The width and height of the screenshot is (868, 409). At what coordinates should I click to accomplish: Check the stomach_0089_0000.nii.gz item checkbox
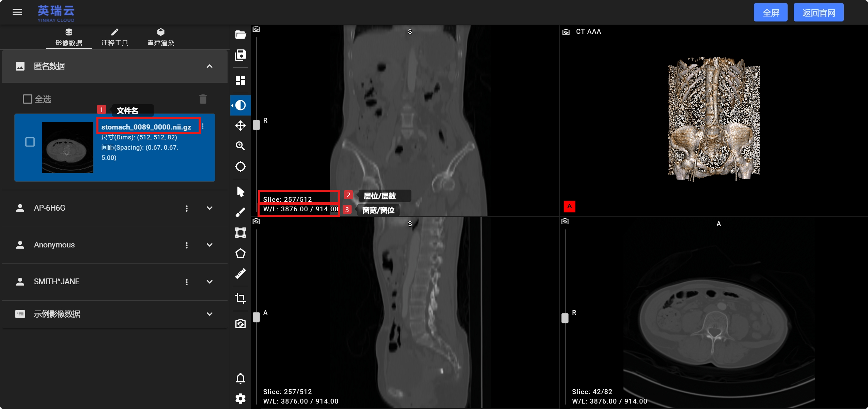30,142
